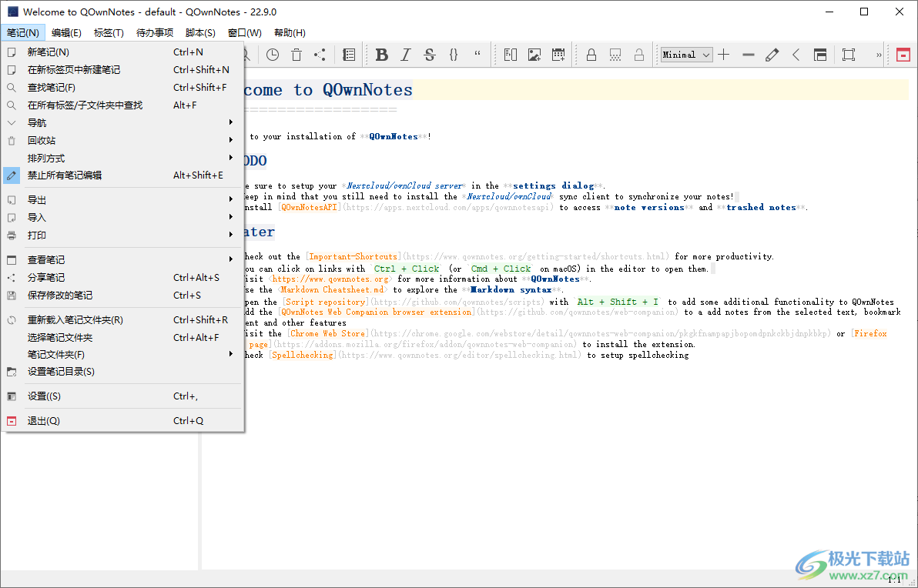918x588 pixels.
Task: Choose 退出(Q) to quit the app
Action: 44,421
